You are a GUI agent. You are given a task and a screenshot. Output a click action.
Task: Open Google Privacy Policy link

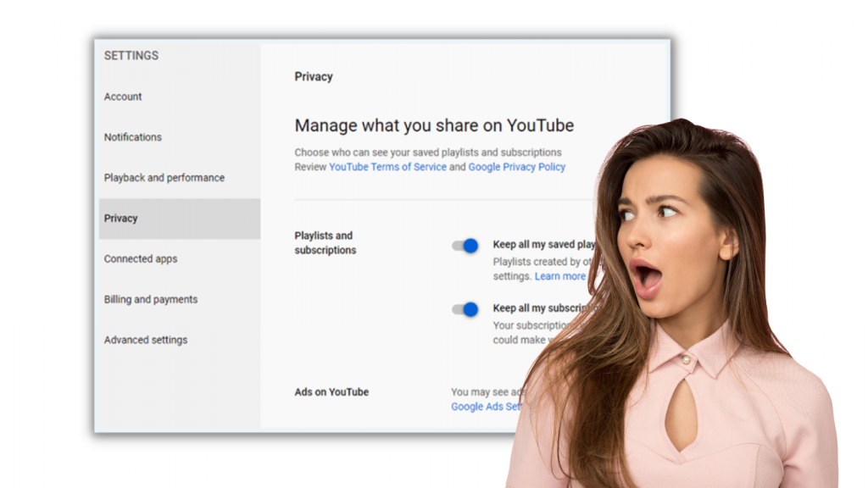point(516,167)
